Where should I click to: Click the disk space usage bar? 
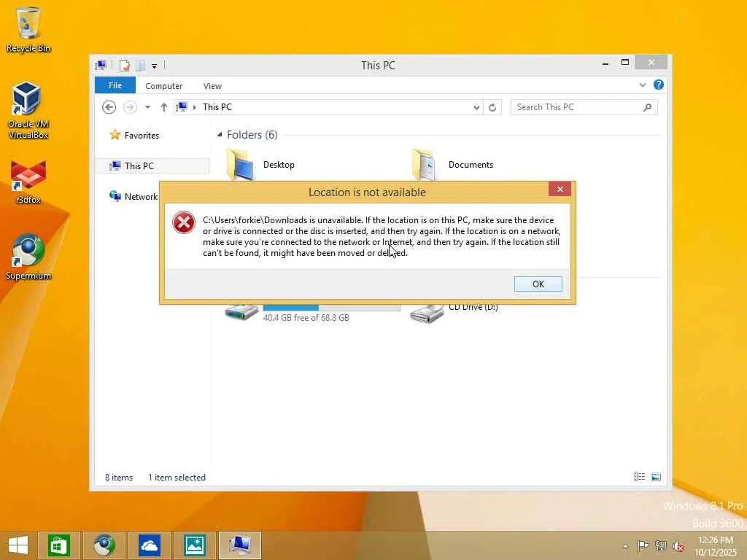coord(332,308)
